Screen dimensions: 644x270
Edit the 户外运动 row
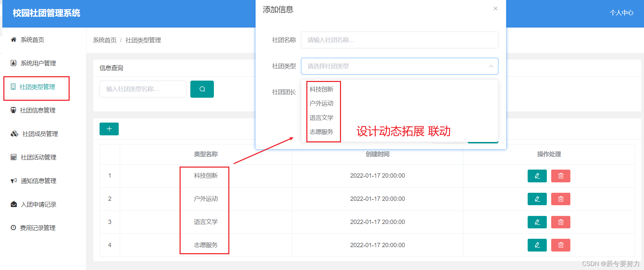537,199
